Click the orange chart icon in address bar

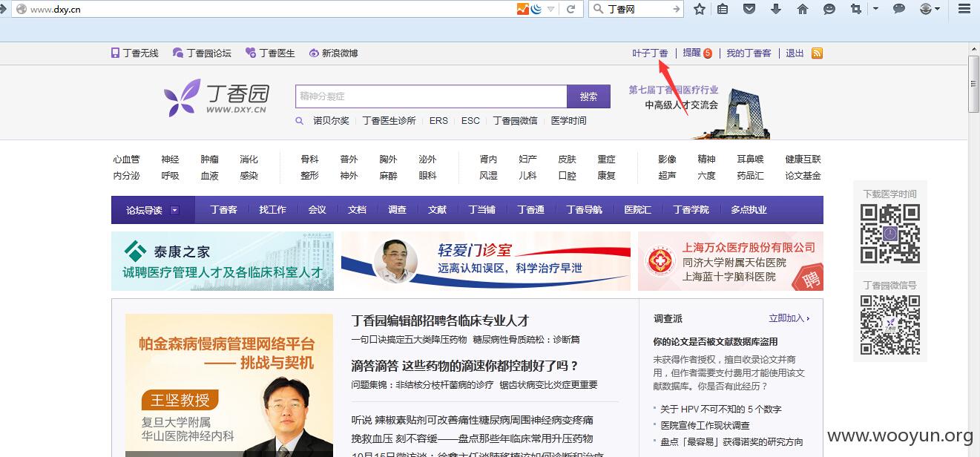[x=523, y=9]
